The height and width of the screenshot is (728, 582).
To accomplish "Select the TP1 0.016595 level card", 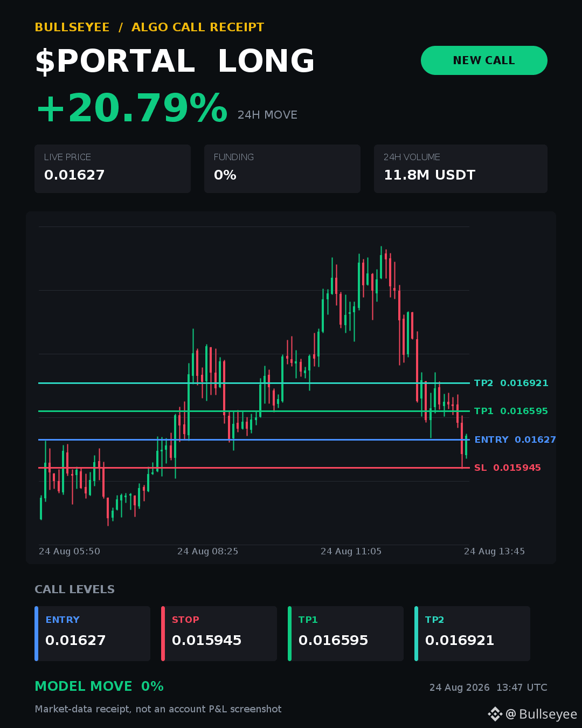I will coord(346,634).
